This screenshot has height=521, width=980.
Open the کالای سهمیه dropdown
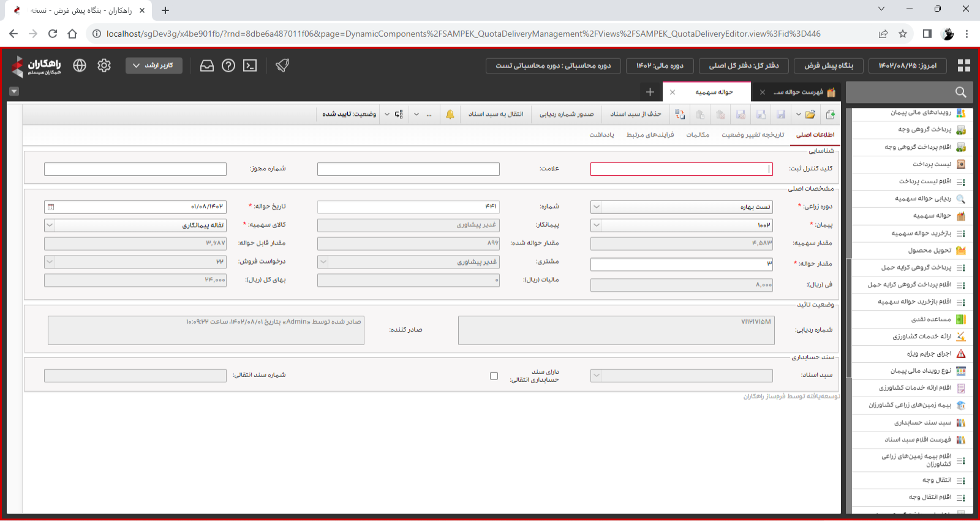(x=50, y=225)
